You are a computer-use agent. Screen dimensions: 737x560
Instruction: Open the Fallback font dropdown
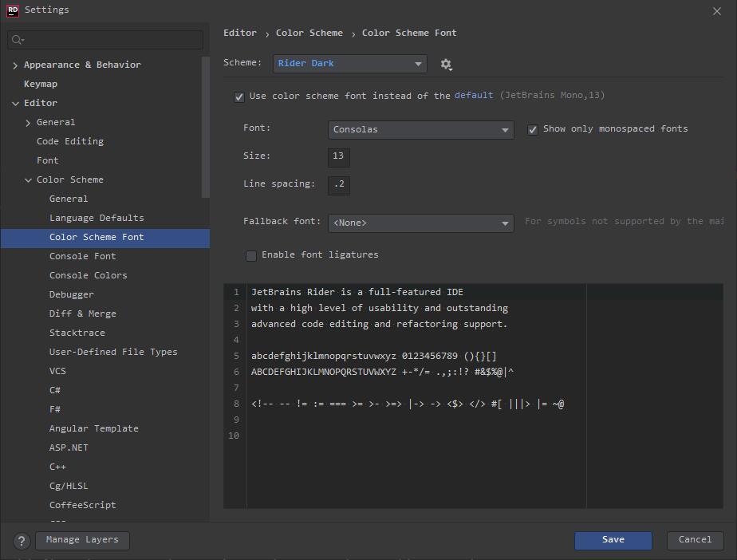point(420,223)
